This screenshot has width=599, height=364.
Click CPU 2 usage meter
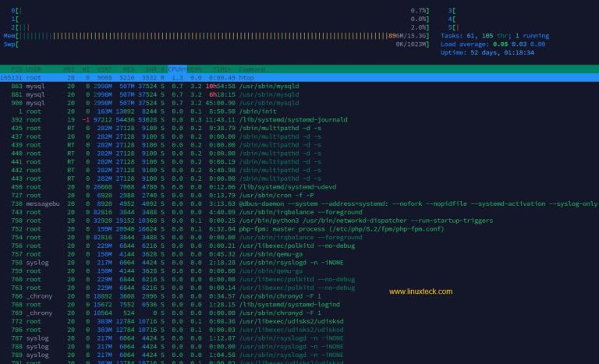(220, 27)
